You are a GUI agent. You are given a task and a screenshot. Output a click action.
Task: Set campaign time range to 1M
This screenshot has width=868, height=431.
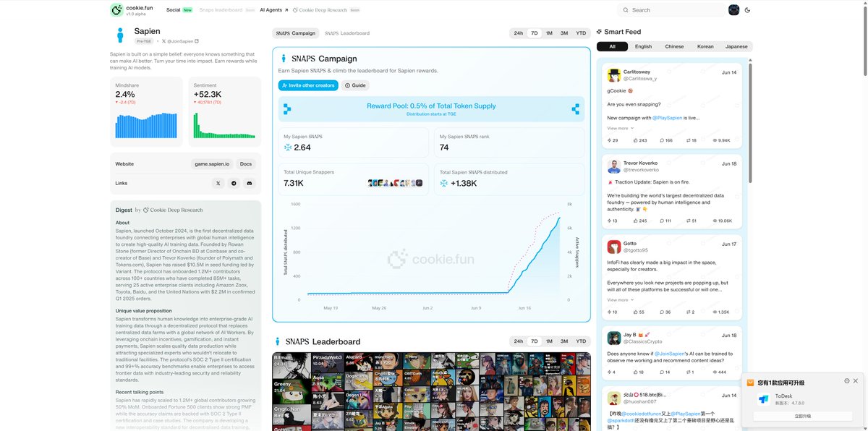pyautogui.click(x=549, y=33)
